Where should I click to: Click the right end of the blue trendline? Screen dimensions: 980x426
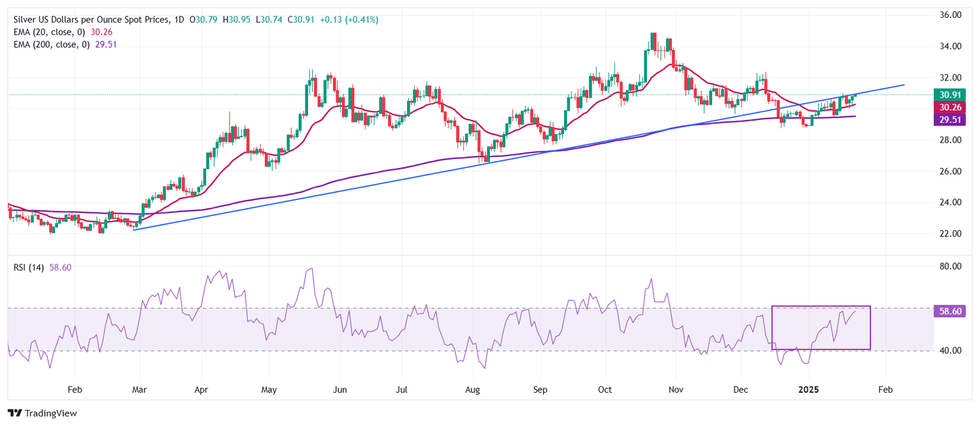tap(903, 84)
